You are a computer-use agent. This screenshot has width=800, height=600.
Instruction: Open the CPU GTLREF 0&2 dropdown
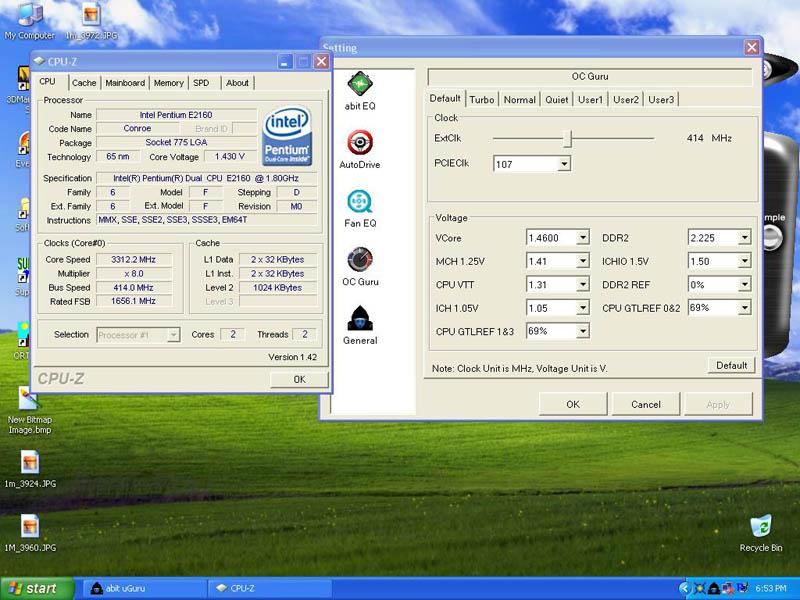pos(744,308)
